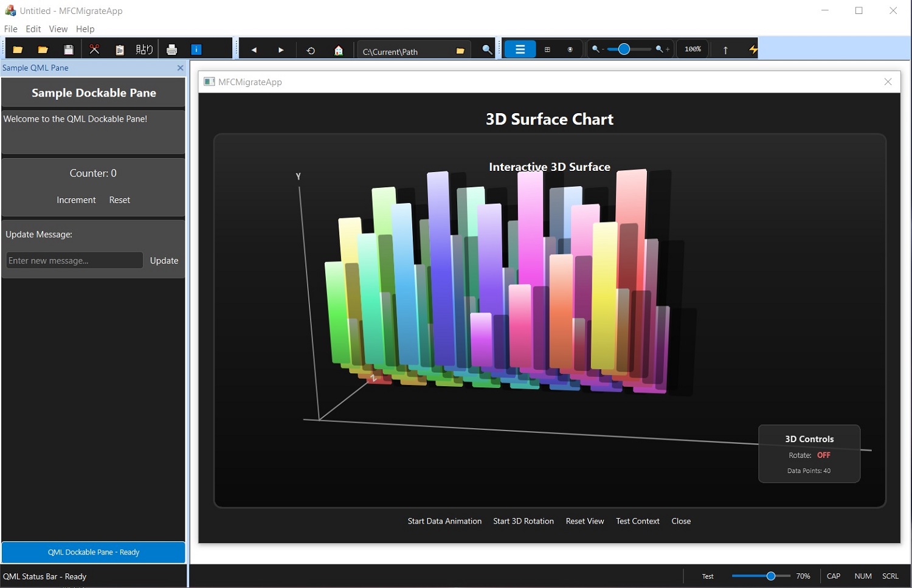Viewport: 912px width, 588px height.
Task: Click the blue info About icon
Action: click(196, 50)
